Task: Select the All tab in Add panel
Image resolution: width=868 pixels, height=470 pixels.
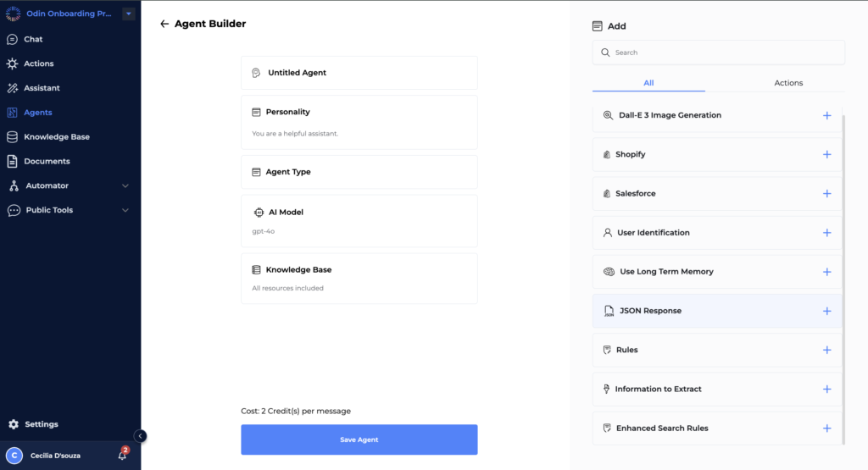Action: coord(648,83)
